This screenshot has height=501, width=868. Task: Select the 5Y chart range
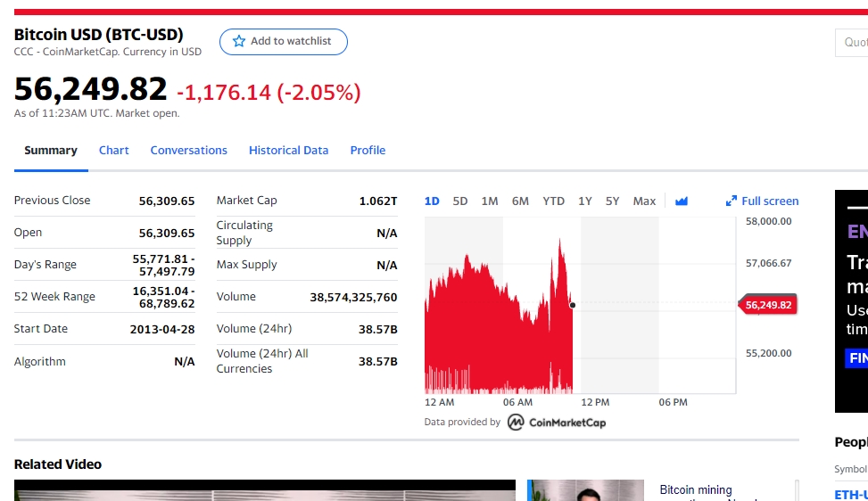[612, 201]
